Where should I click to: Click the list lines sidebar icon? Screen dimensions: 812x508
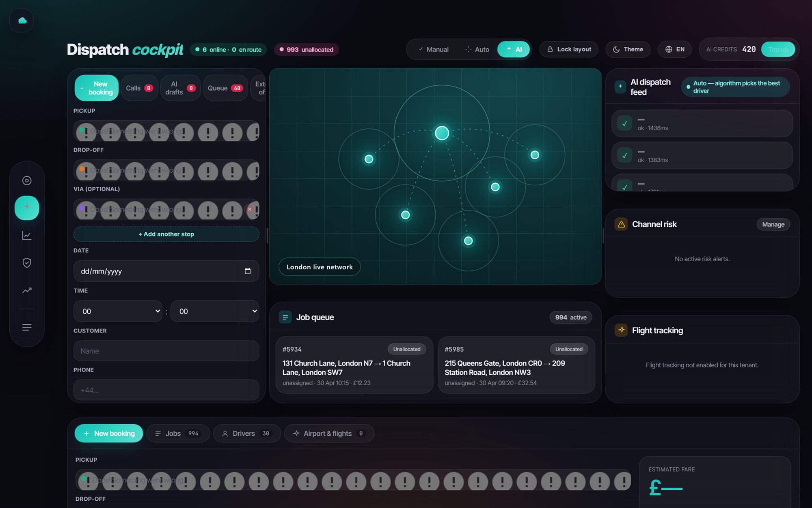tap(27, 327)
